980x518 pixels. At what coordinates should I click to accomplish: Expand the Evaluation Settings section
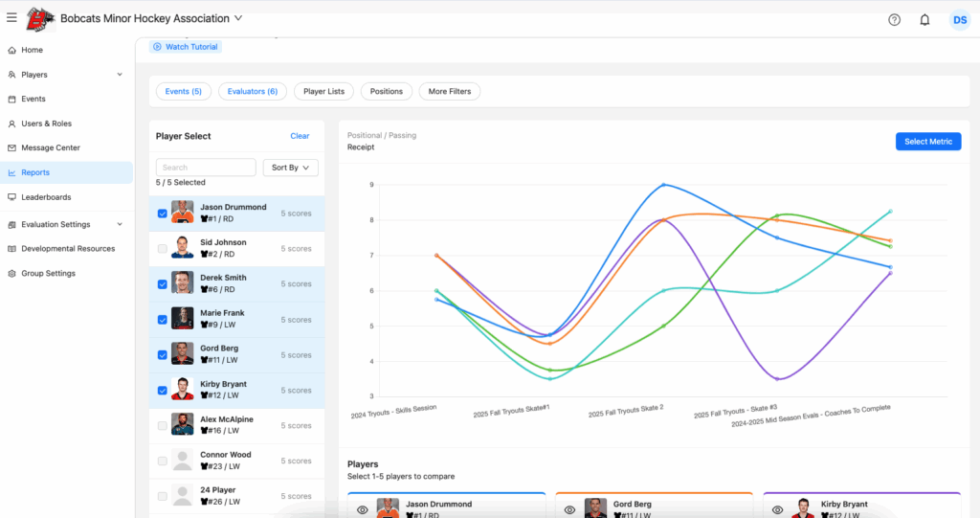pos(119,225)
